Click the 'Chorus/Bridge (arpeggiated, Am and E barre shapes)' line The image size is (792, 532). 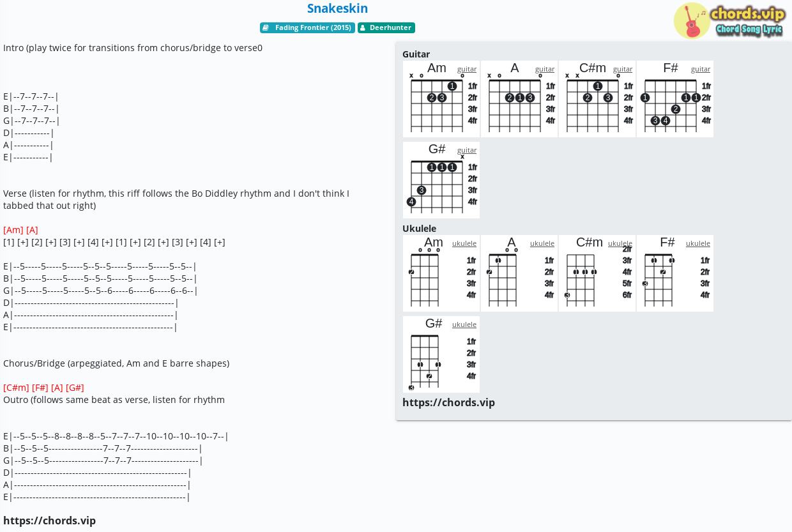click(116, 363)
